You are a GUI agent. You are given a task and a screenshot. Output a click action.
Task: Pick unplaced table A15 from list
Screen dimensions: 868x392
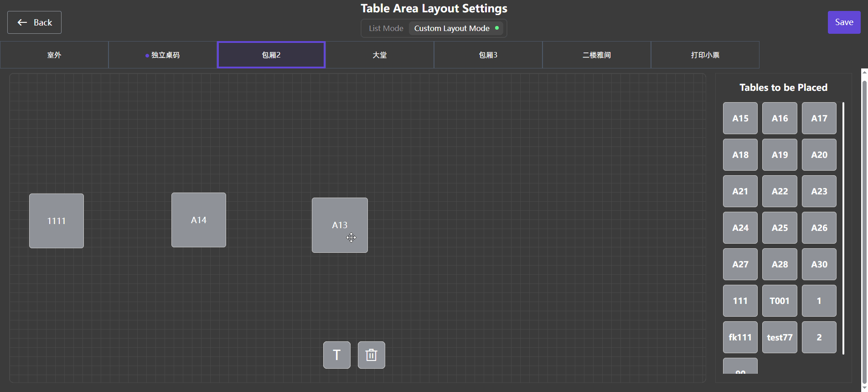(x=740, y=118)
